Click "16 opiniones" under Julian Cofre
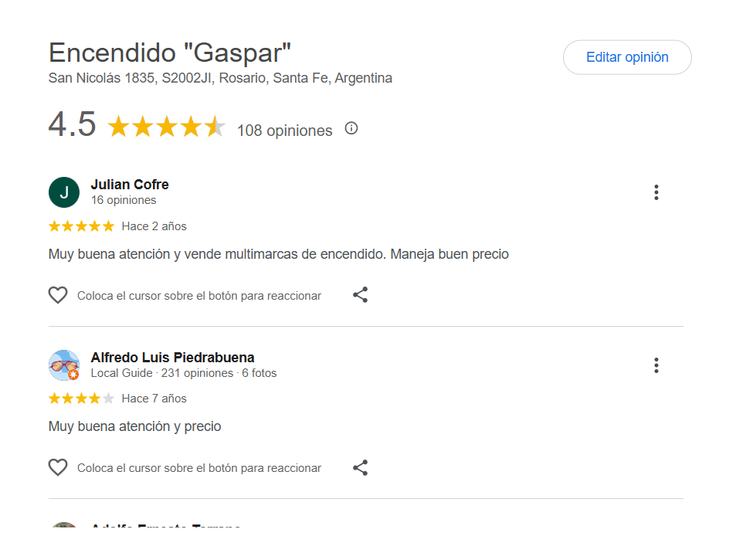The width and height of the screenshot is (736, 560). click(124, 200)
